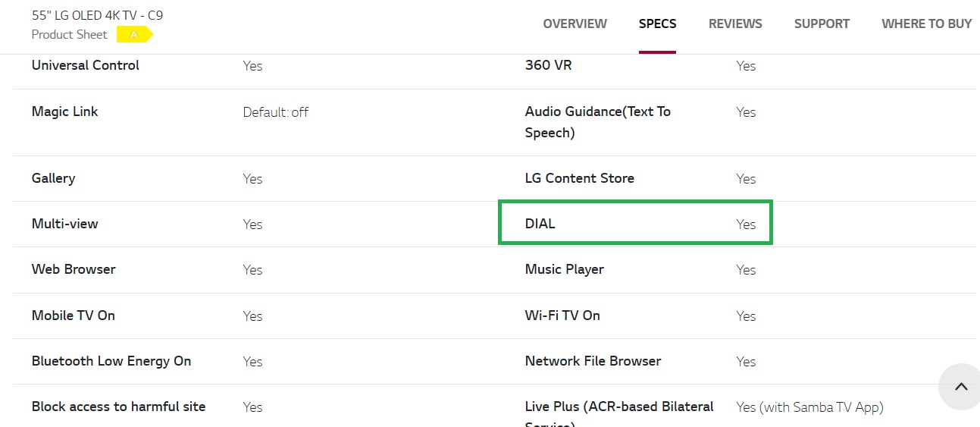The height and width of the screenshot is (427, 980).
Task: Click the "Yes (with Samba TV App)" value
Action: coord(809,407)
